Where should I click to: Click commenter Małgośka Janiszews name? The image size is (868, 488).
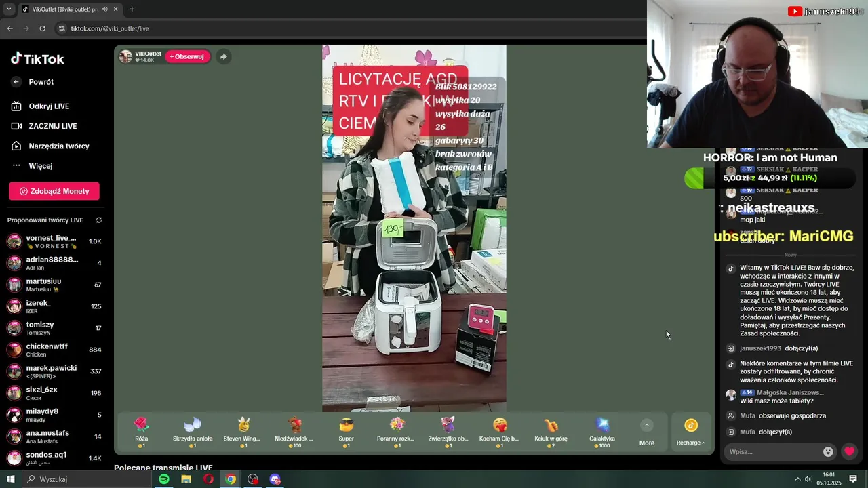pos(791,392)
